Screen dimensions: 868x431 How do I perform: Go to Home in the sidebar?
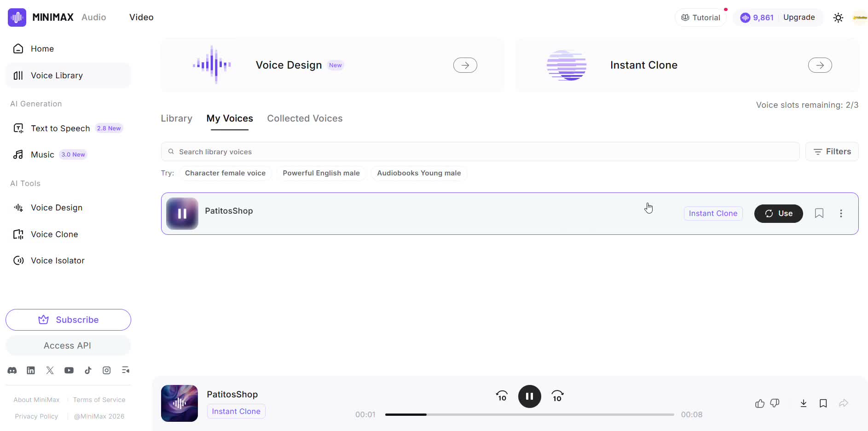pos(68,49)
